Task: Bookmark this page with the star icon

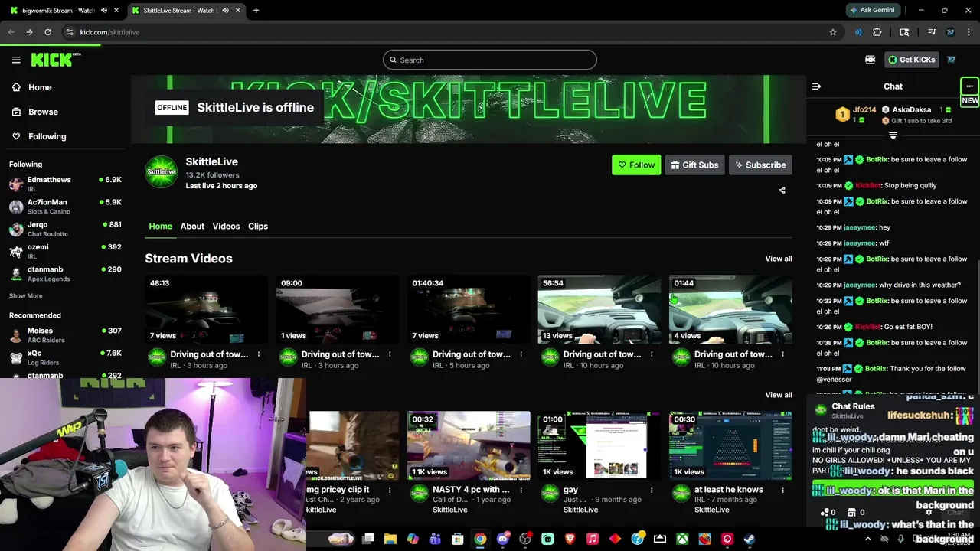Action: point(833,32)
